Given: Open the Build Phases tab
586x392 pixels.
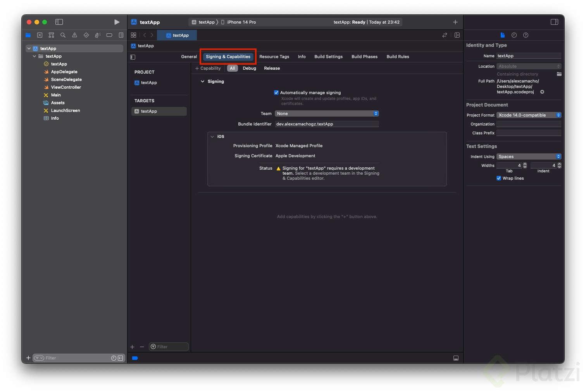Looking at the screenshot, I should 365,57.
